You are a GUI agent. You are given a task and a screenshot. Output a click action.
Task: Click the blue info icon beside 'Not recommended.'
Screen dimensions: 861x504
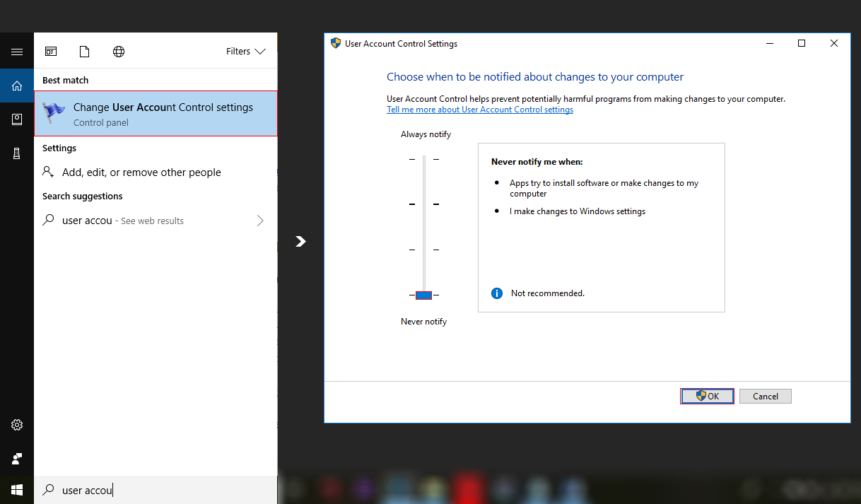497,293
